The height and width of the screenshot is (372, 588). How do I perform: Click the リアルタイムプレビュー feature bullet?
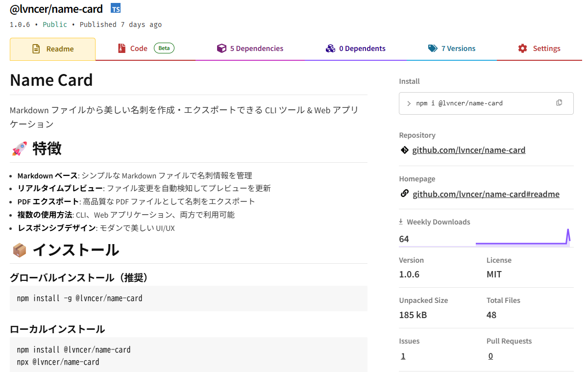pyautogui.click(x=144, y=188)
